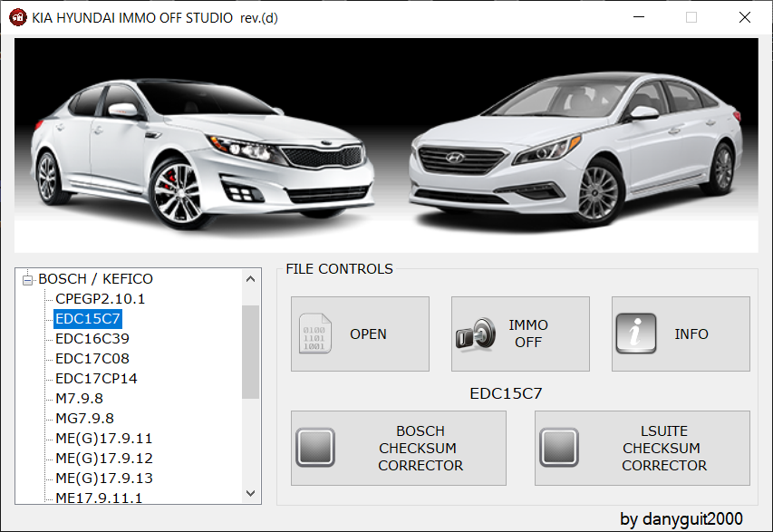Click the tree list scrollbar thumb
The width and height of the screenshot is (773, 532).
(x=250, y=352)
